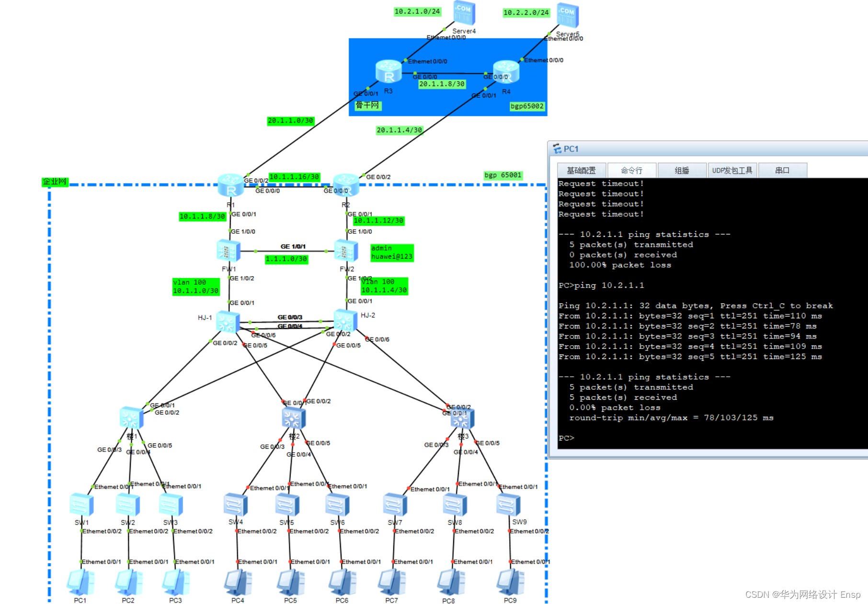Select access switch SW6
This screenshot has height=604, width=868.
[337, 505]
